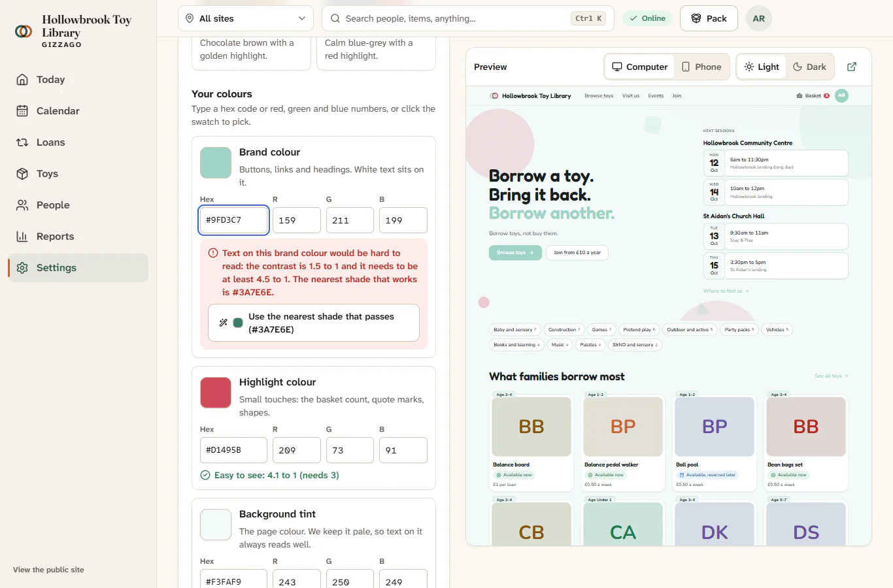Screen dimensions: 893x588
Task: Open the Pack button
Action: click(709, 18)
